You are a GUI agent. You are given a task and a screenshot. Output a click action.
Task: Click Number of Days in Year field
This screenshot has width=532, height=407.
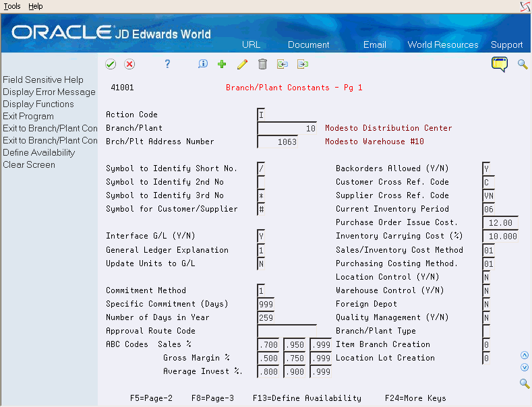coord(266,318)
